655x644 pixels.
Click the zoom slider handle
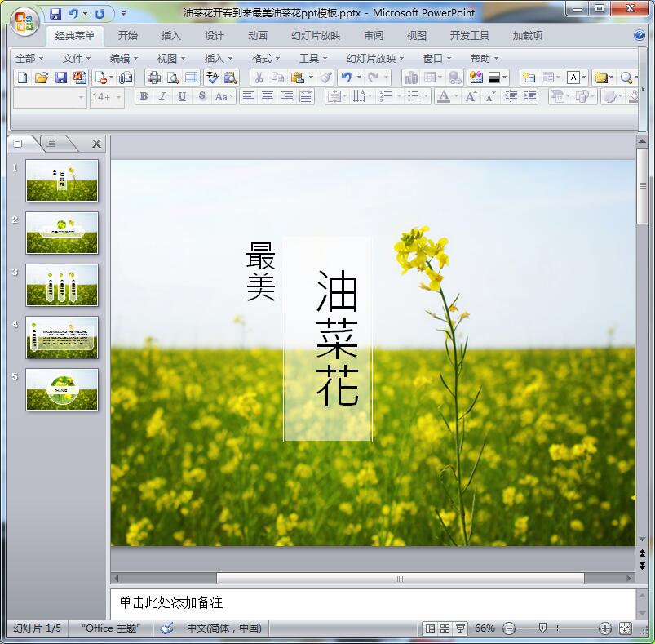[542, 628]
